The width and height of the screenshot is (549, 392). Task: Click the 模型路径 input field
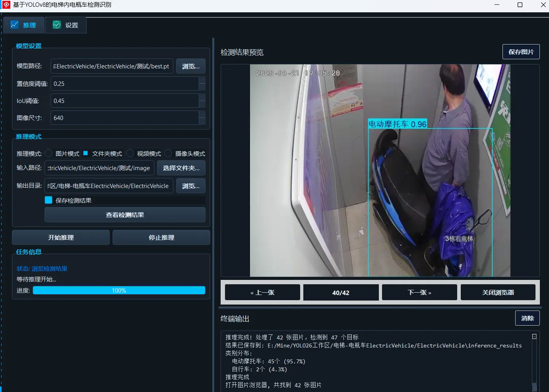point(112,66)
